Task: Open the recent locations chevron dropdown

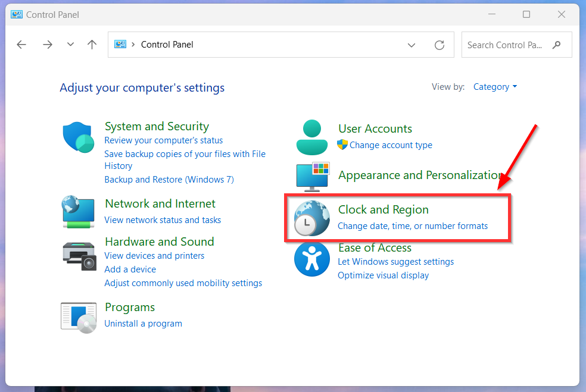Action: pyautogui.click(x=70, y=45)
